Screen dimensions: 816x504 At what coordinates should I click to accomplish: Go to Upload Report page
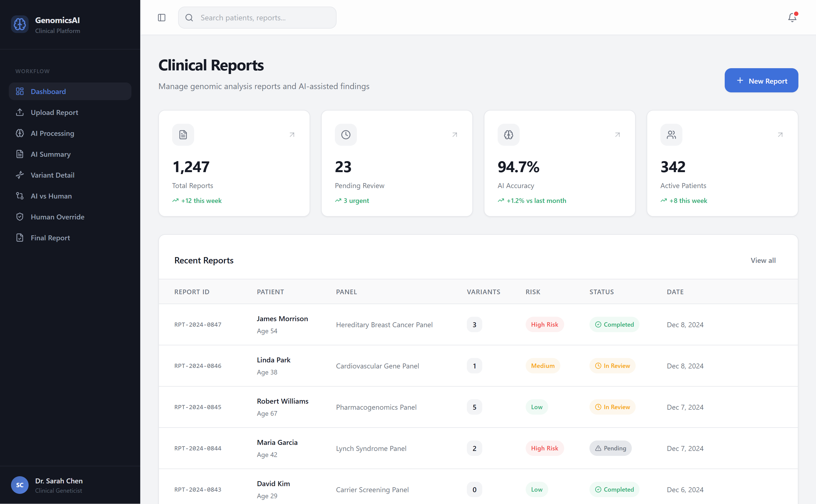[x=70, y=112]
